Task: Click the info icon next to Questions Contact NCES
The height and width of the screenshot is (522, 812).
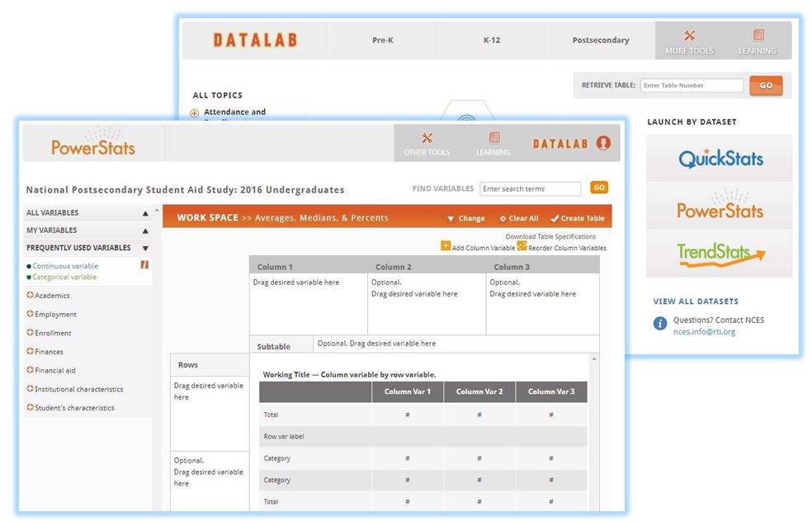Action: (x=660, y=324)
